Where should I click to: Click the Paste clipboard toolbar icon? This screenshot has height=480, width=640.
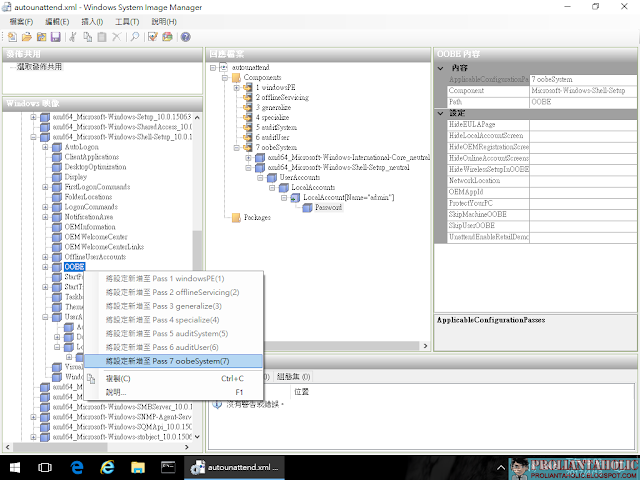102,37
